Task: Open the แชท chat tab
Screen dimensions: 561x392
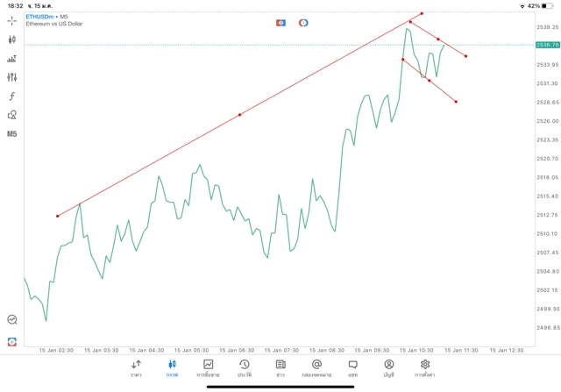Action: pos(352,367)
